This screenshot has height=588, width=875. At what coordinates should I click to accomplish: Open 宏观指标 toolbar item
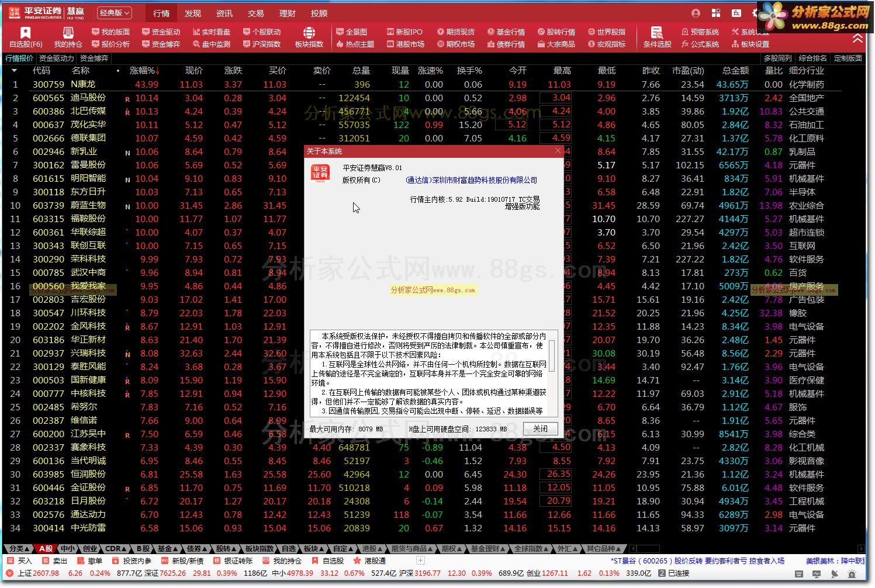point(606,44)
